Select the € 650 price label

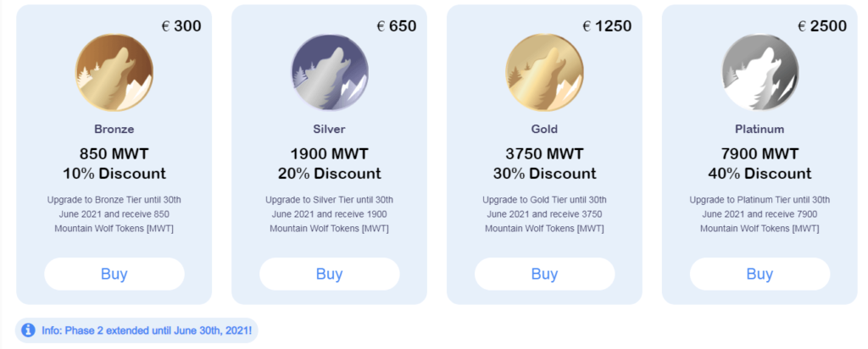[x=397, y=26]
